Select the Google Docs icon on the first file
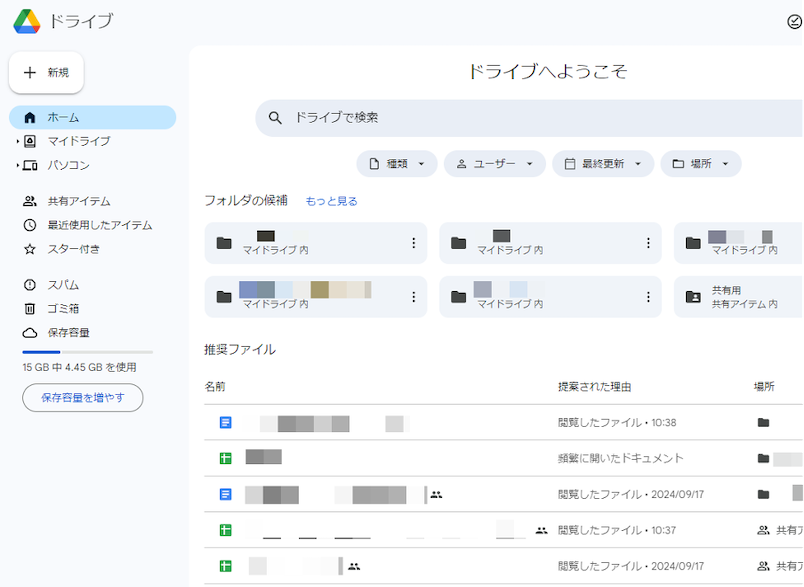804x587 pixels. point(224,422)
